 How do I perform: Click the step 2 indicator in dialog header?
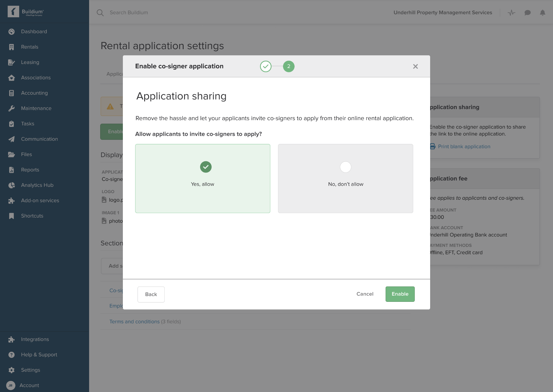pos(289,66)
